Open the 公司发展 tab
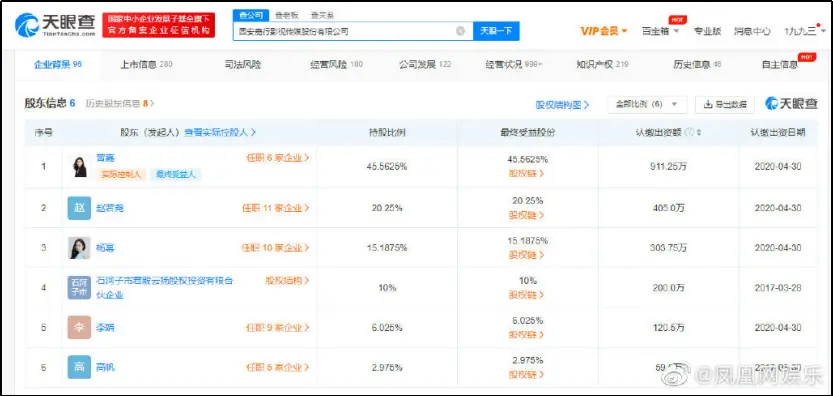The width and height of the screenshot is (833, 396). tap(425, 65)
